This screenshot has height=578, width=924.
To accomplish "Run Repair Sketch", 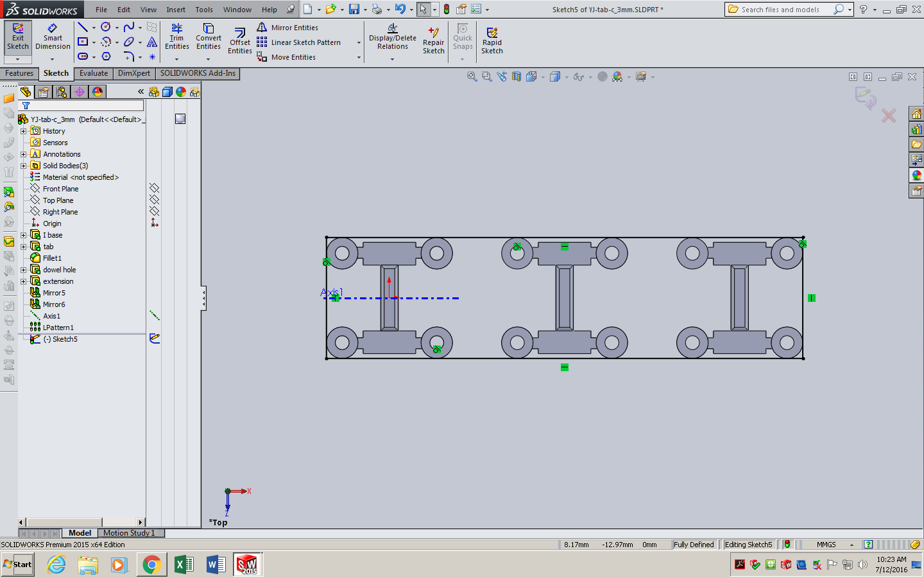I will 433,39.
